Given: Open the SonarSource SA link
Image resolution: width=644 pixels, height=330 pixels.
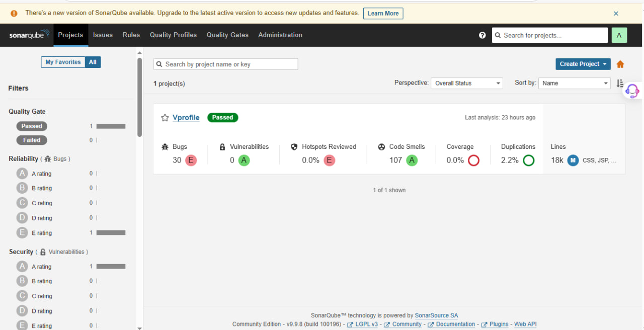Looking at the screenshot, I should [x=436, y=315].
